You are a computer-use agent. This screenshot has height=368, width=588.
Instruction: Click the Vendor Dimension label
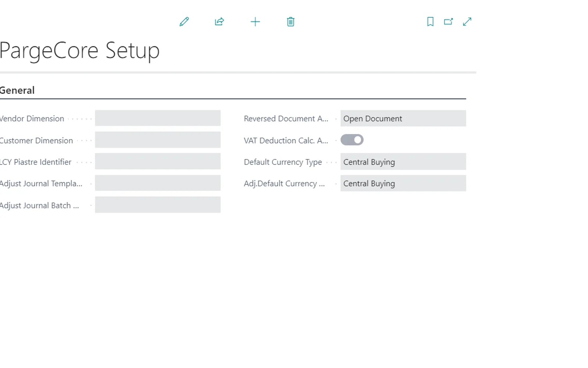click(32, 118)
